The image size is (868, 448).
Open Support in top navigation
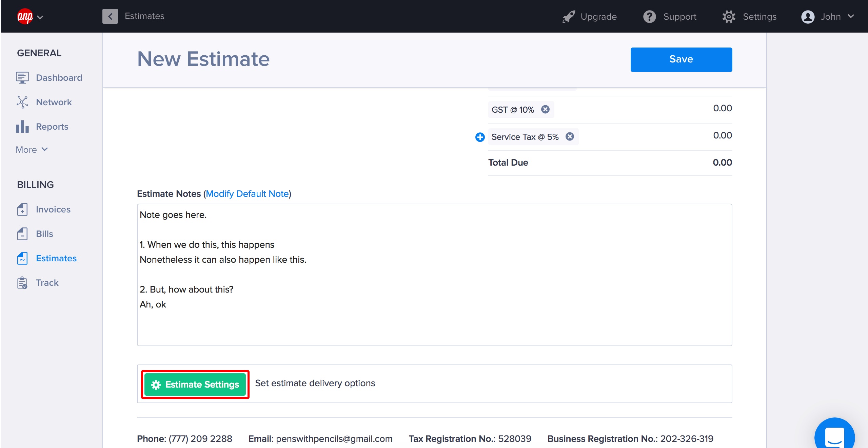670,17
